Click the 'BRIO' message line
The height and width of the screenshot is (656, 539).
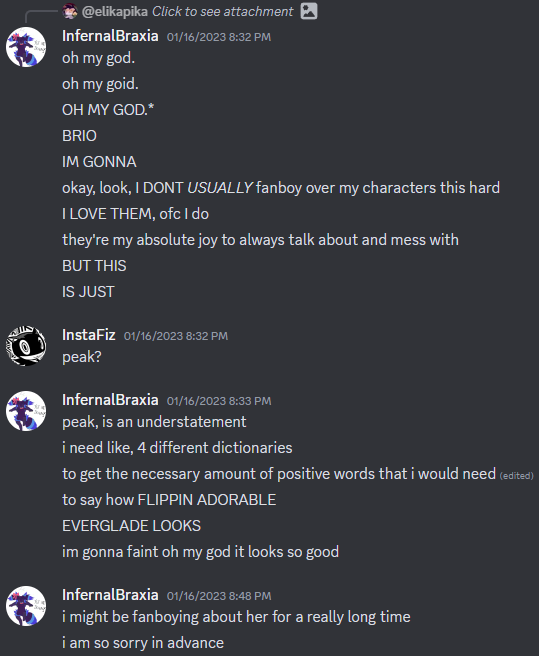pyautogui.click(x=79, y=136)
